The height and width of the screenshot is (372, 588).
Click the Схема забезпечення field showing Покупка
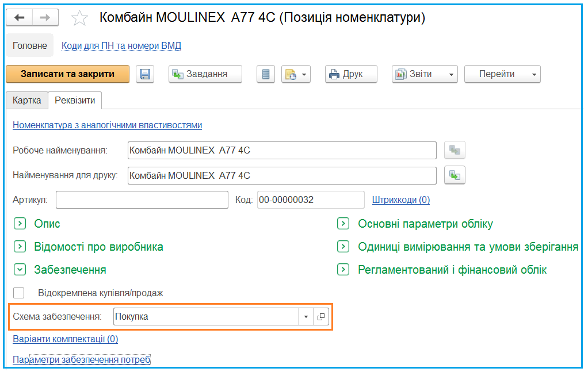click(206, 317)
